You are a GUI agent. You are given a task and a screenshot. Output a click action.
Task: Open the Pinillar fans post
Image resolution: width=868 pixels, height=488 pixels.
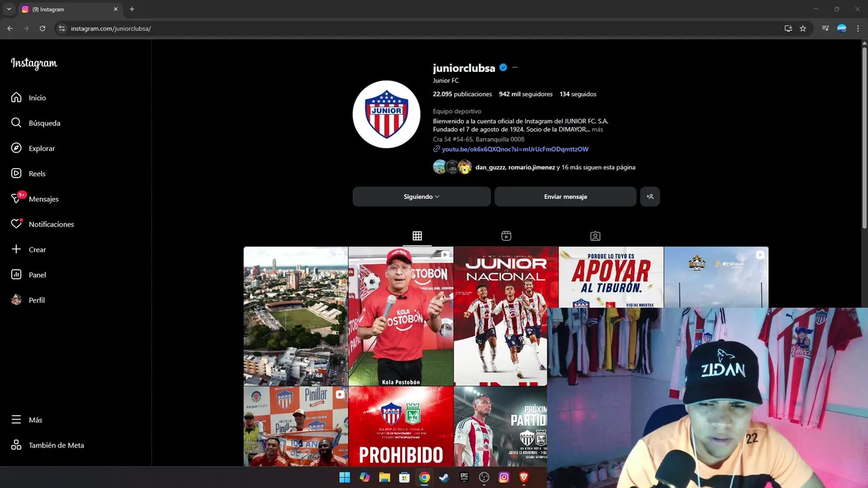(x=296, y=426)
